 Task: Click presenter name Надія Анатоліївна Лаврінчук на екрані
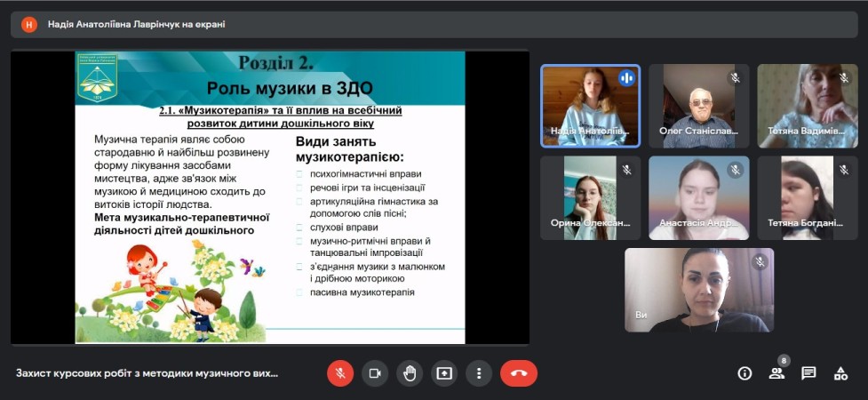tap(136, 24)
